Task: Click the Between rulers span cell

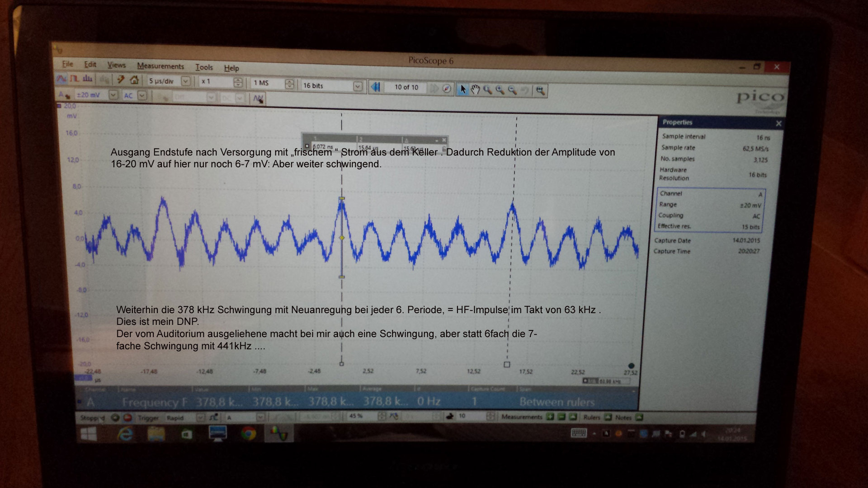Action: [x=557, y=402]
